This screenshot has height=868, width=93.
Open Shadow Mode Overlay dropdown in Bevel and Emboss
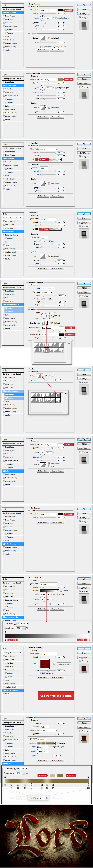(50, 335)
